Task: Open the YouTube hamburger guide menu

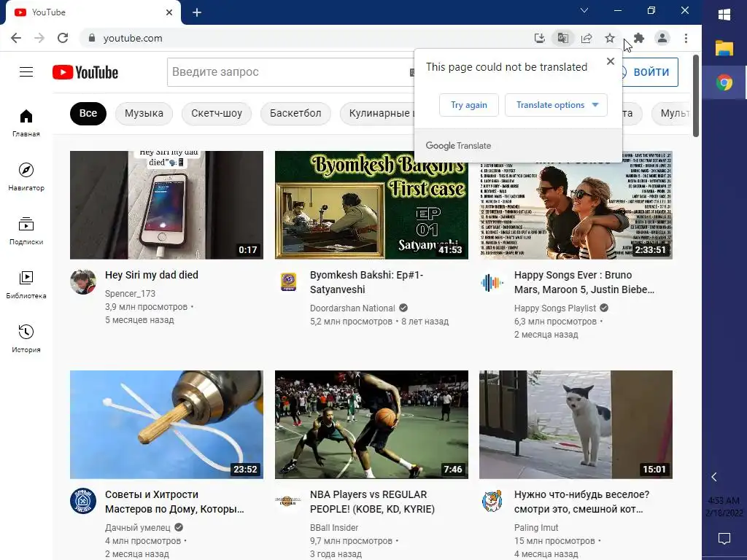Action: pos(26,72)
